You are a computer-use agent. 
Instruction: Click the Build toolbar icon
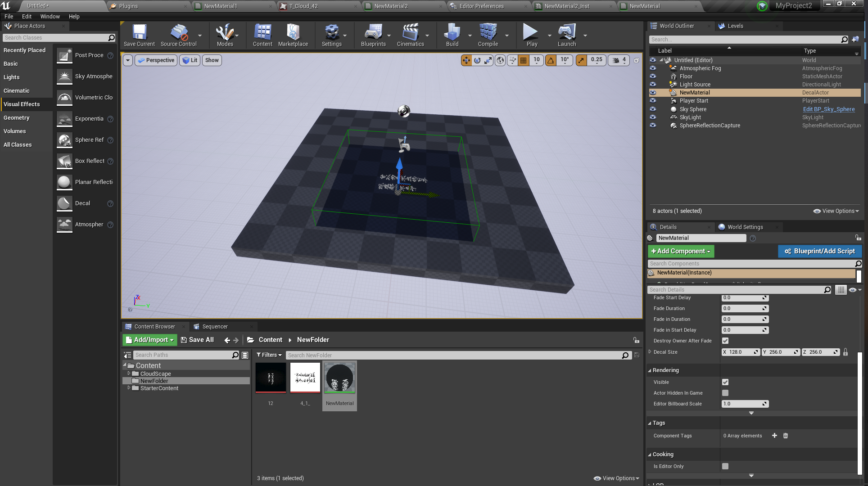452,36
